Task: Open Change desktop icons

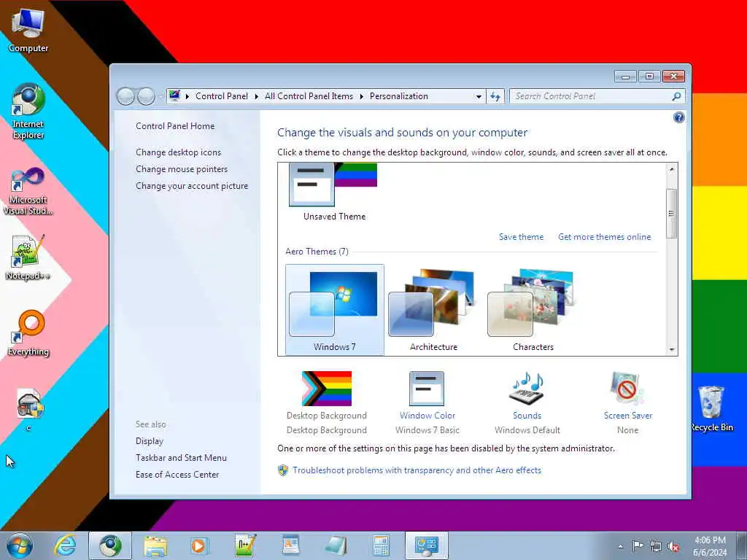Action: (x=178, y=152)
